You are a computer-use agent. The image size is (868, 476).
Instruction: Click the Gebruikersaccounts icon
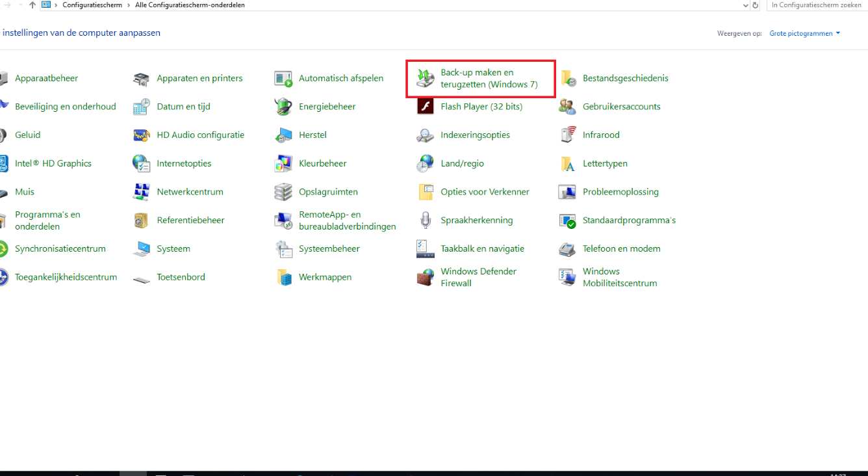click(x=567, y=107)
